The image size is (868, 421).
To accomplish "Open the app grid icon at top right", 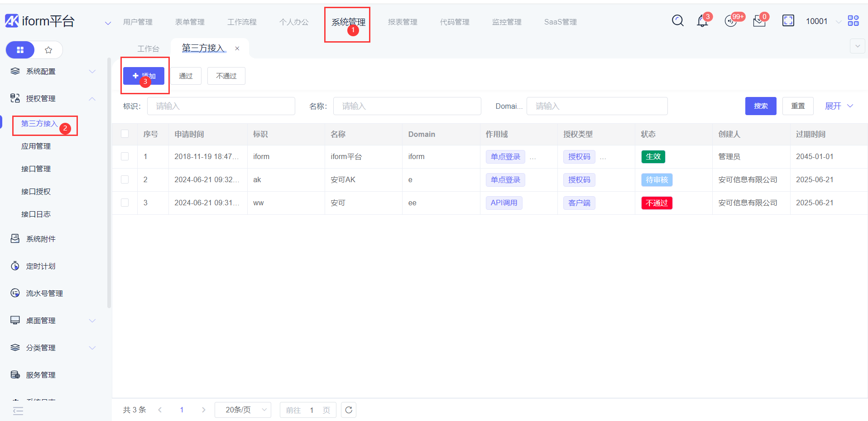I will pos(853,21).
